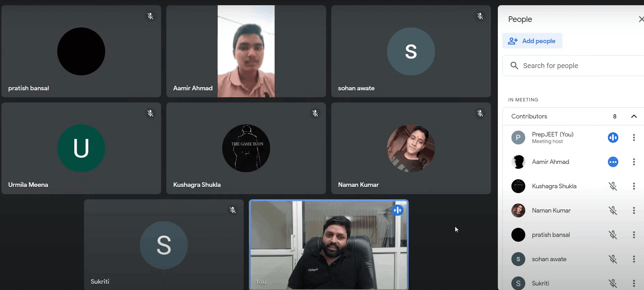Close the People panel
644x290 pixels.
[641, 19]
